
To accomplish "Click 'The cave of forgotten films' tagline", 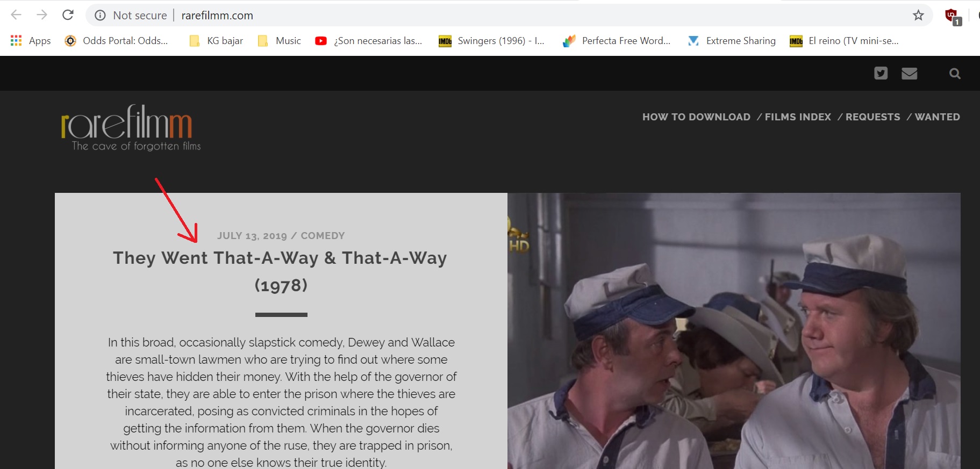I will [137, 146].
